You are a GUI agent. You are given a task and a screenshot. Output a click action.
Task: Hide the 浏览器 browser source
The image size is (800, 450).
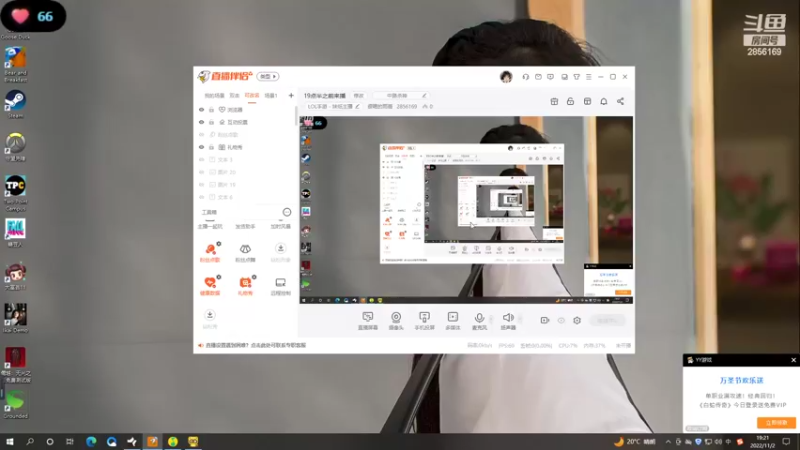[x=202, y=110]
